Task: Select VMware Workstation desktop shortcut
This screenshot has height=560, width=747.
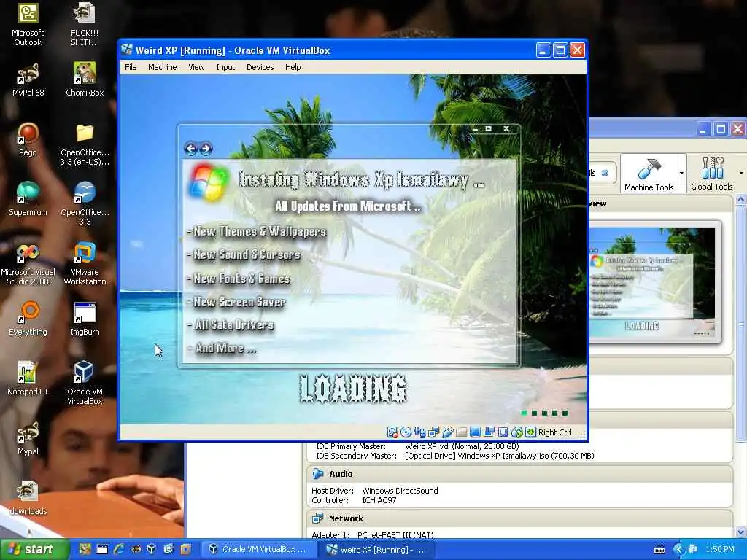Action: [x=85, y=264]
